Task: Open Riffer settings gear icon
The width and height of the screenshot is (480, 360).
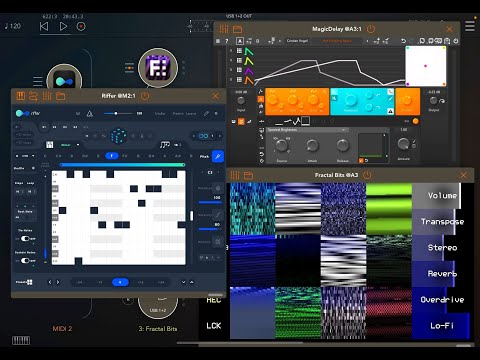Action: (x=216, y=113)
